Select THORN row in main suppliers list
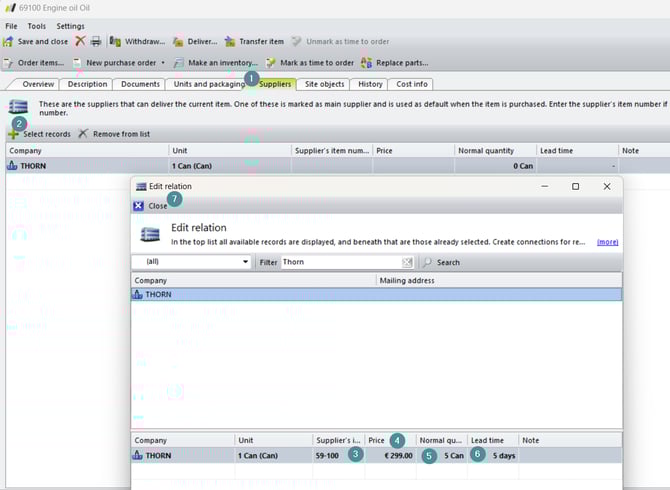The image size is (670, 490). 338,166
